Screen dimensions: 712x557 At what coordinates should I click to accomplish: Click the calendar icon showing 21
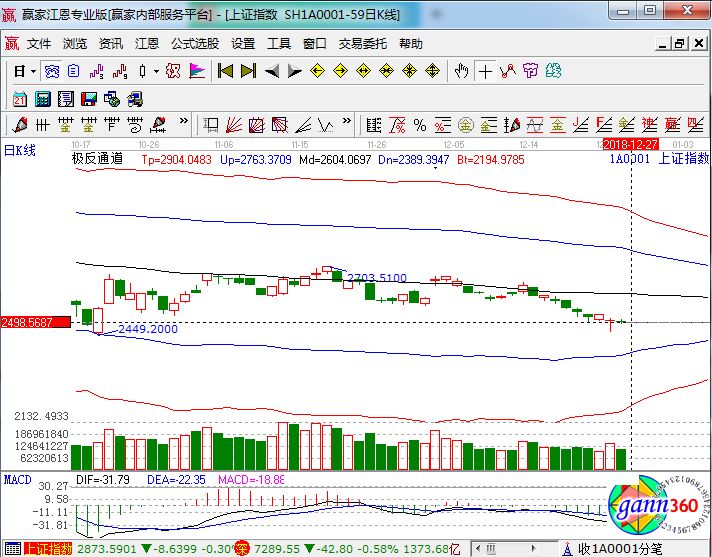coord(20,99)
